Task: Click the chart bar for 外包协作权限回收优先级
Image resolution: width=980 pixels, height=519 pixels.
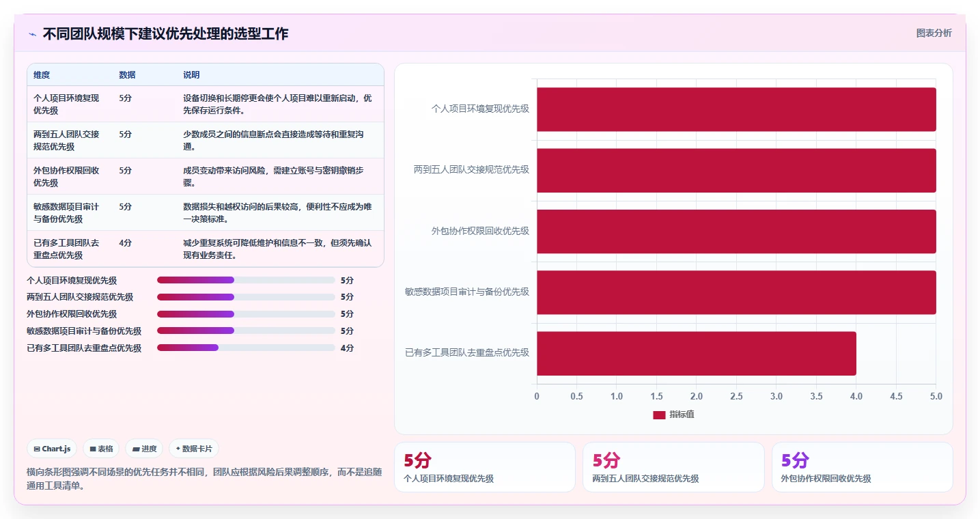Action: [736, 232]
